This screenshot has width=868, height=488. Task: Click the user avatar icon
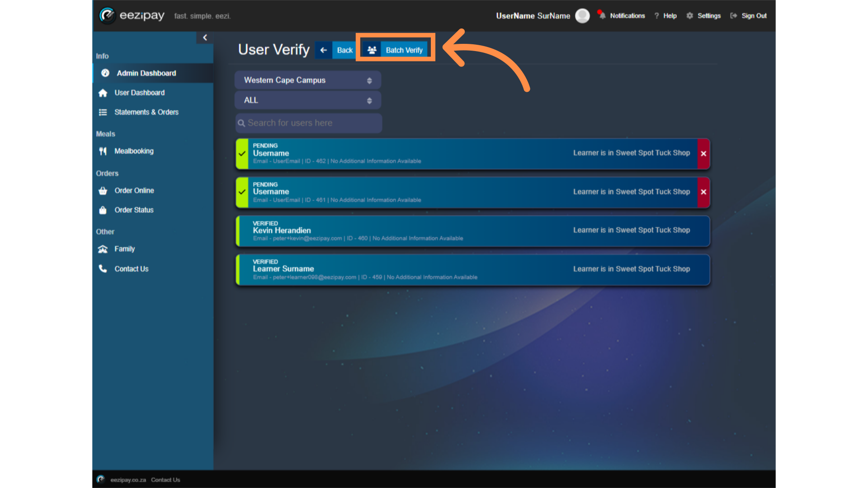582,16
